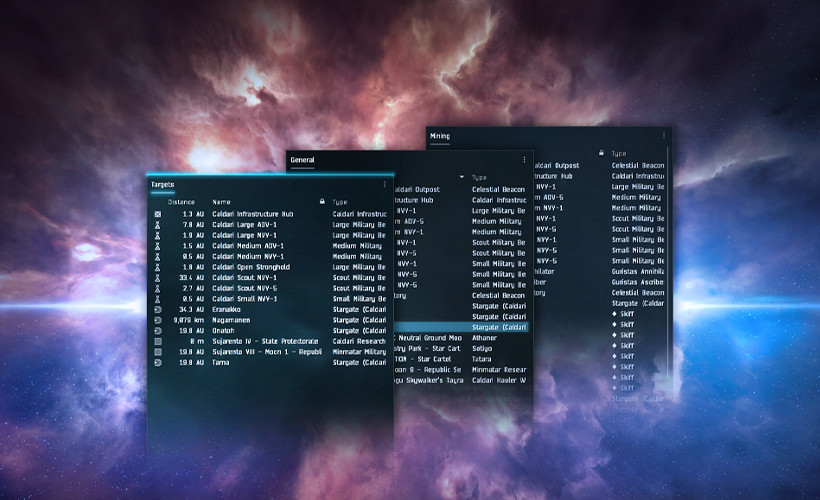820x500 pixels.
Task: Click the beacon icon for Caldari Scout NVY-1
Action: [x=158, y=278]
